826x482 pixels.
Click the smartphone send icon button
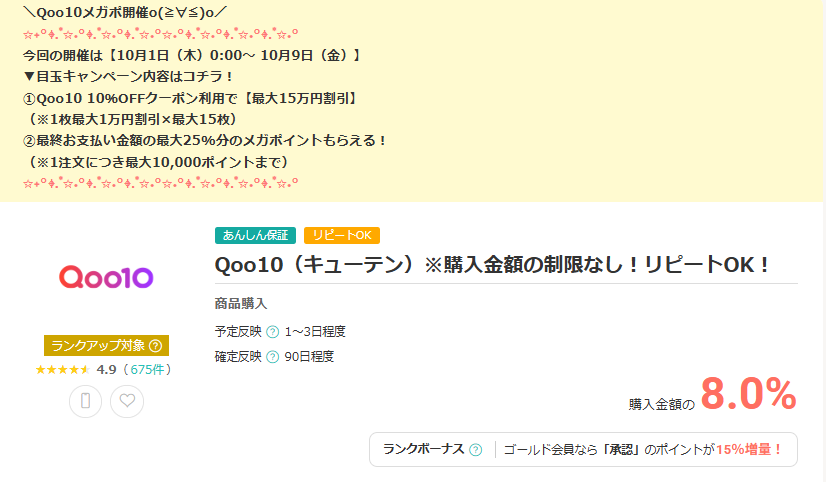pos(85,401)
